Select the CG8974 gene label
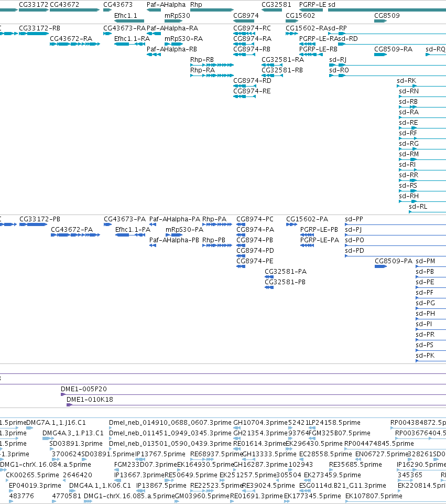446x504 pixels. [x=246, y=16]
